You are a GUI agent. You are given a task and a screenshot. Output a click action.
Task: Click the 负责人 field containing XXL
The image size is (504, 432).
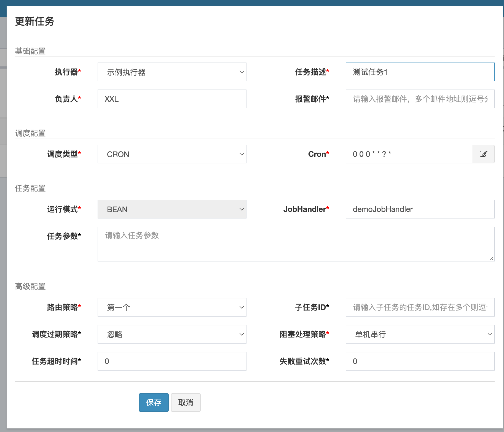pyautogui.click(x=171, y=99)
